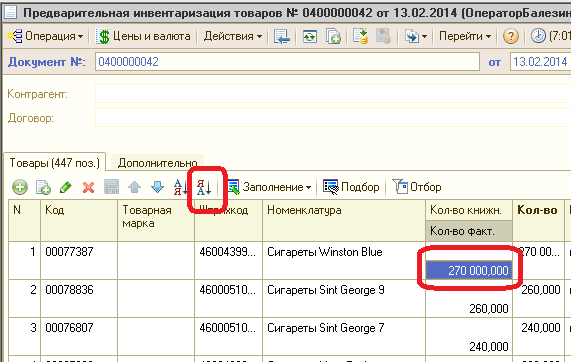The height and width of the screenshot is (362, 571).
Task: Select Сигареты Sint George 9 cell
Action: point(344,299)
